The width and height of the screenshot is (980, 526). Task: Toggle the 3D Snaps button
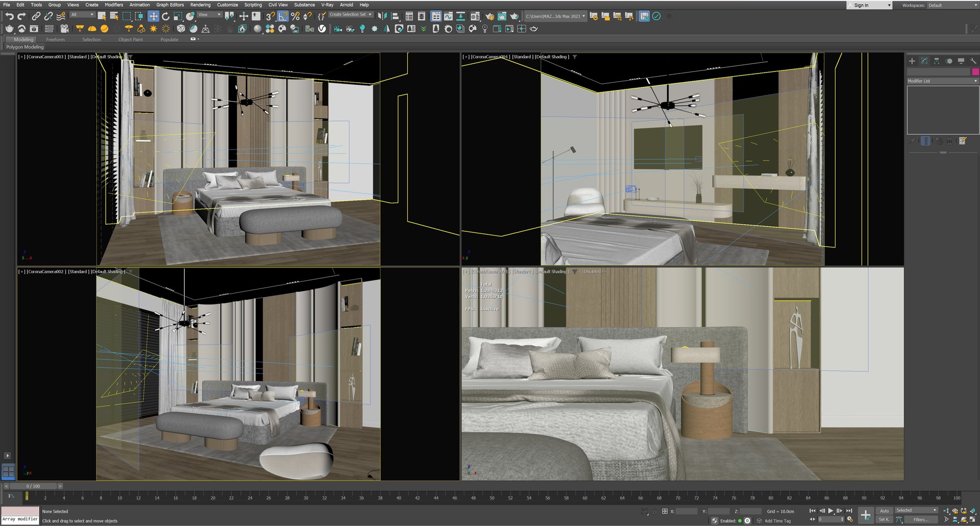point(271,16)
